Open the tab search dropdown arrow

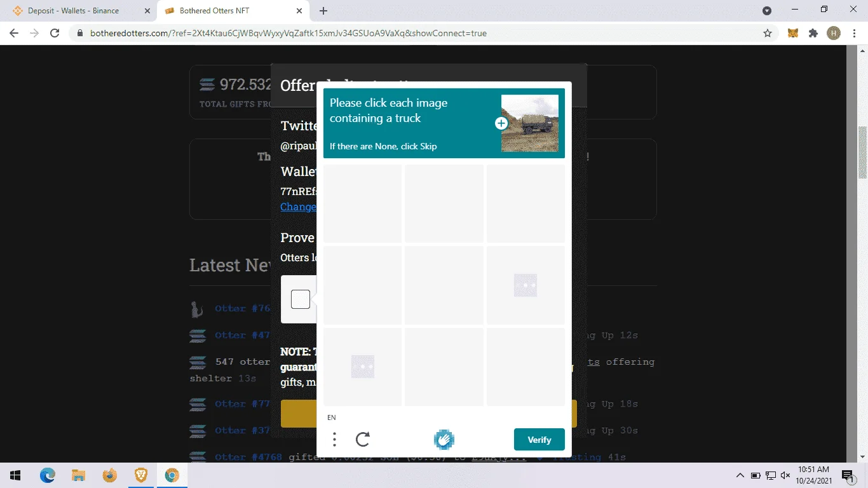point(767,11)
